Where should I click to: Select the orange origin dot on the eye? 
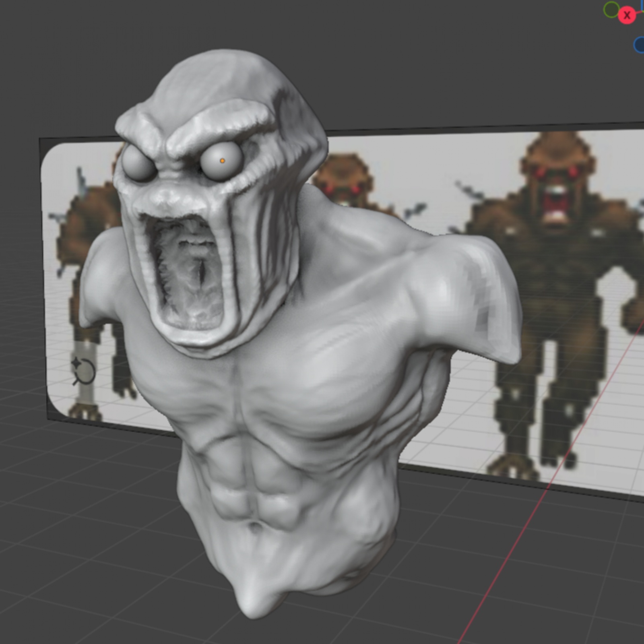click(x=222, y=161)
